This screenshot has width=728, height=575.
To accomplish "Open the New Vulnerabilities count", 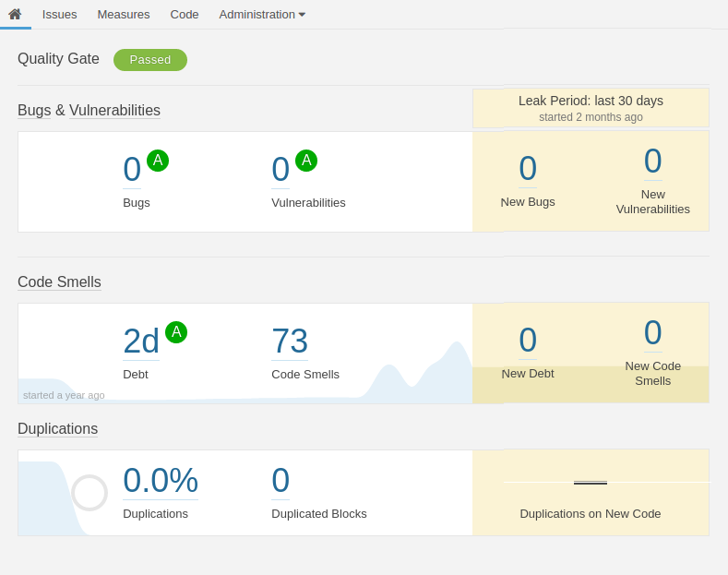I will click(x=653, y=162).
